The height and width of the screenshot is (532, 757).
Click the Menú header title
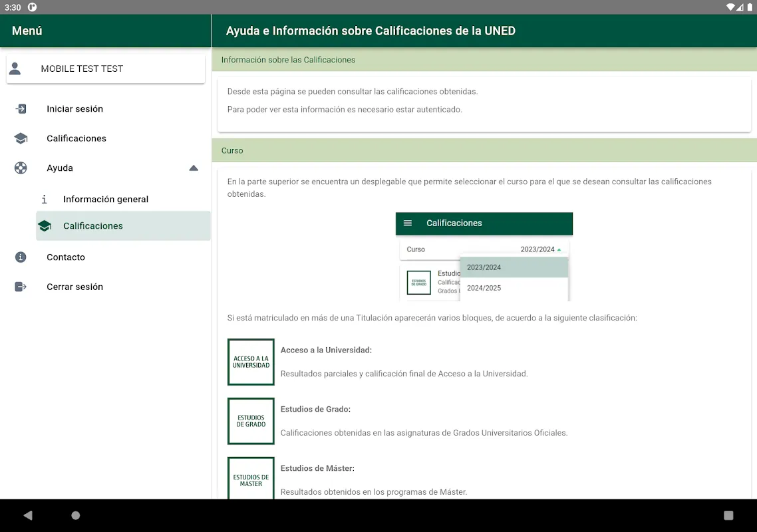[x=27, y=31]
